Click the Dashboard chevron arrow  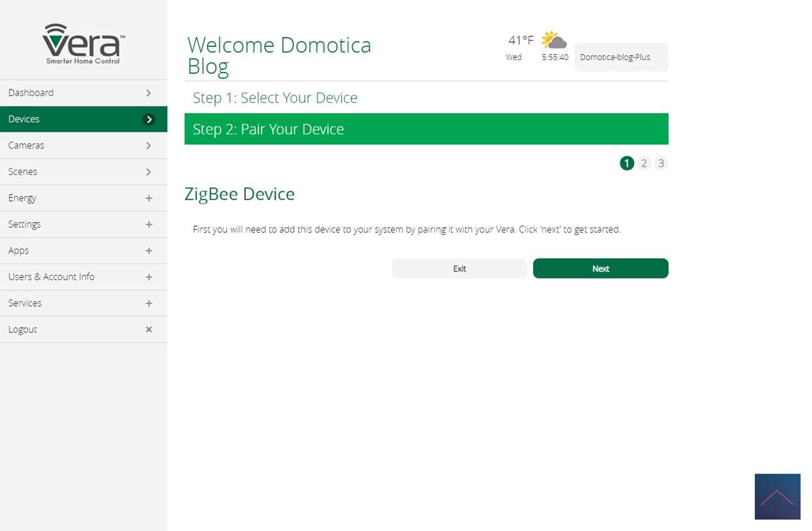(x=149, y=93)
